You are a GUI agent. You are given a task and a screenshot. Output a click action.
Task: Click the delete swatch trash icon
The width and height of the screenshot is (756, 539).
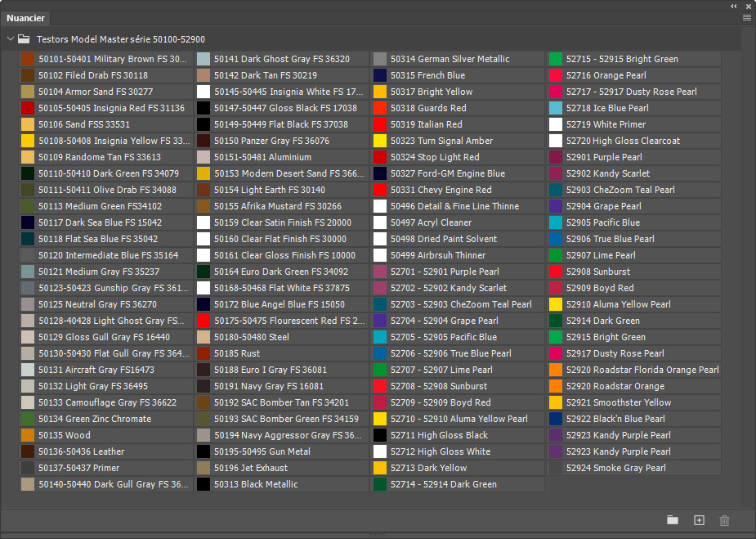[x=724, y=520]
